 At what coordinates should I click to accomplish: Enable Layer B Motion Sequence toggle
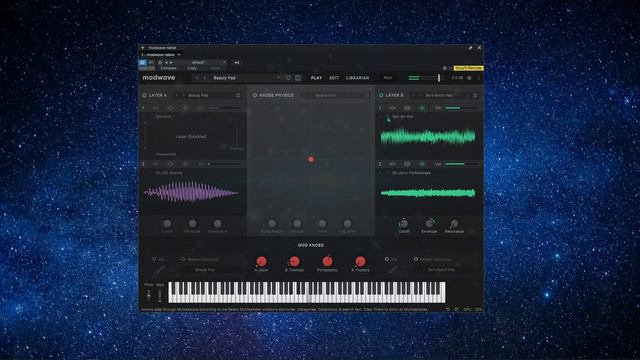pyautogui.click(x=416, y=259)
